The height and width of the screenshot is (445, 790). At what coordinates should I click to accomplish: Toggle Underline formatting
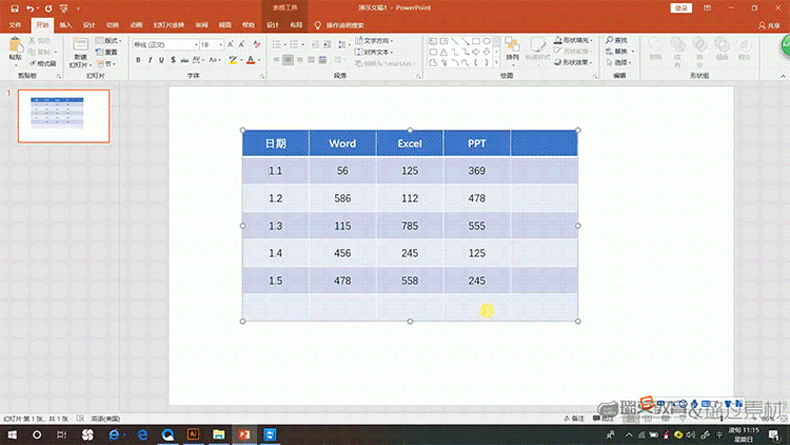tap(161, 60)
